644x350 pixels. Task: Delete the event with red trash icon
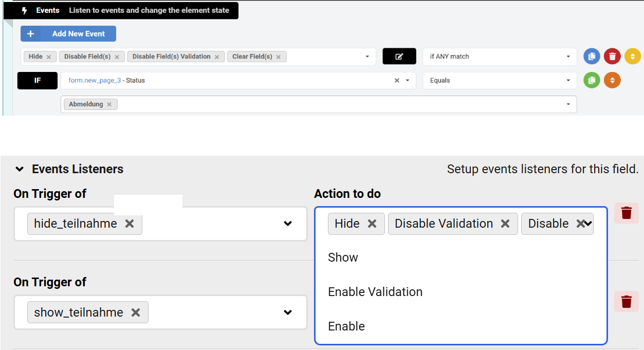click(x=612, y=57)
